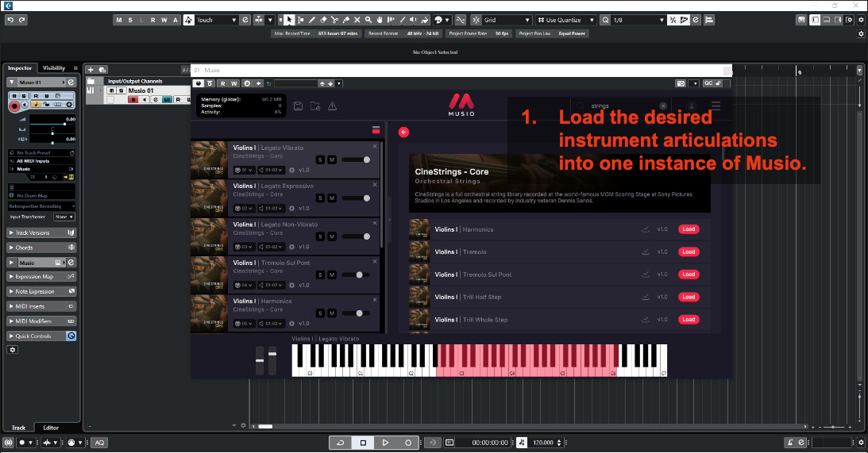
Task: Open the 1/8 quantize preset dropdown
Action: pos(638,20)
